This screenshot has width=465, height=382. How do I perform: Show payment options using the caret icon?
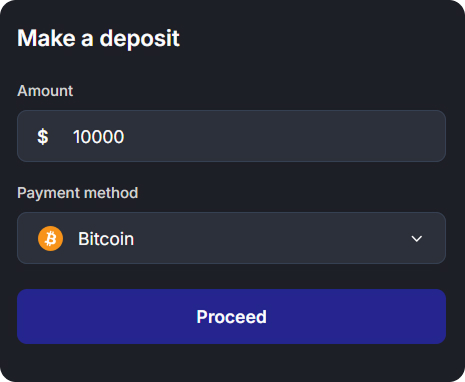(x=417, y=239)
